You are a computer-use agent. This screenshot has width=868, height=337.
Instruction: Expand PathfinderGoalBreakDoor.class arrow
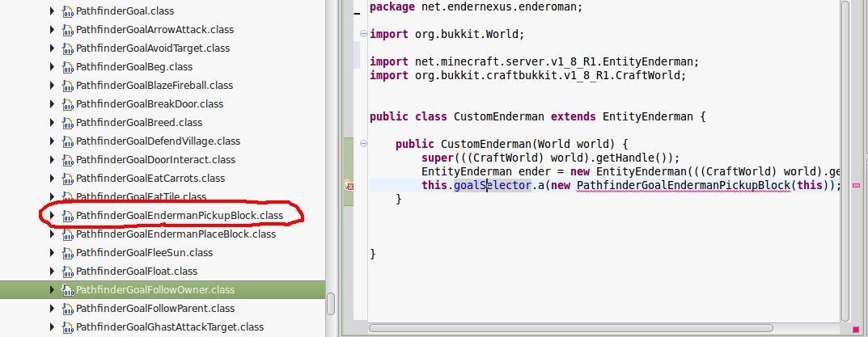point(52,103)
